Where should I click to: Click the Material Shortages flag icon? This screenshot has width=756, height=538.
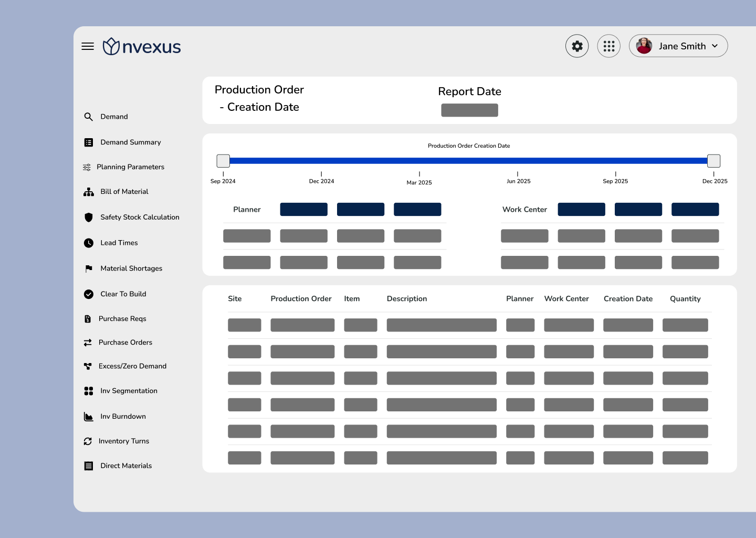(89, 268)
